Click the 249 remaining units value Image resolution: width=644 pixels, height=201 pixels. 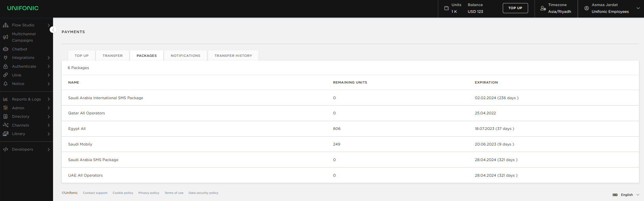(x=337, y=144)
